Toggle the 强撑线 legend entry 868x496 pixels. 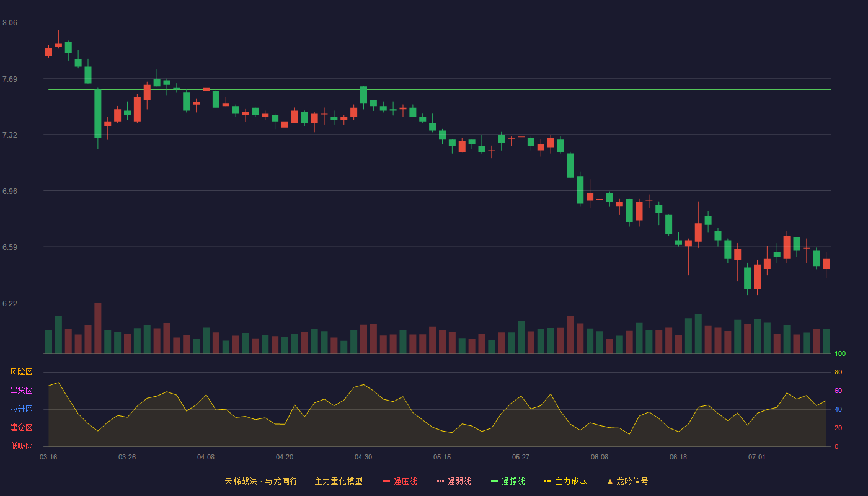(508, 481)
